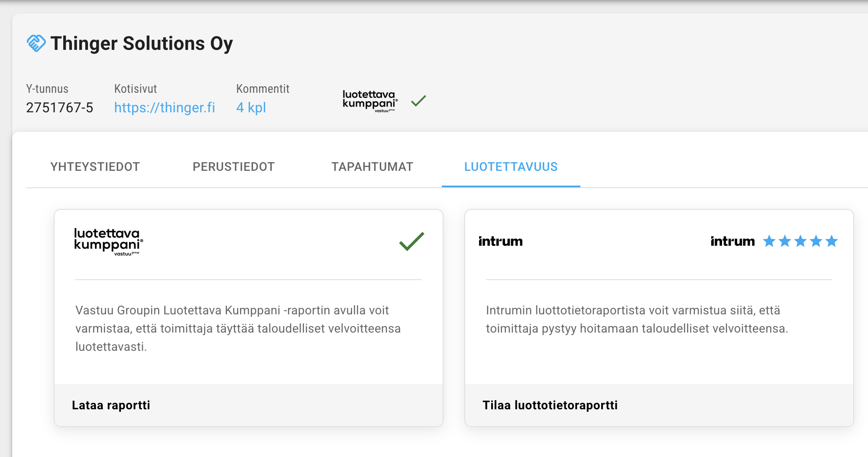This screenshot has width=868, height=457.
Task: View the 4 kpl comments link
Action: (251, 108)
